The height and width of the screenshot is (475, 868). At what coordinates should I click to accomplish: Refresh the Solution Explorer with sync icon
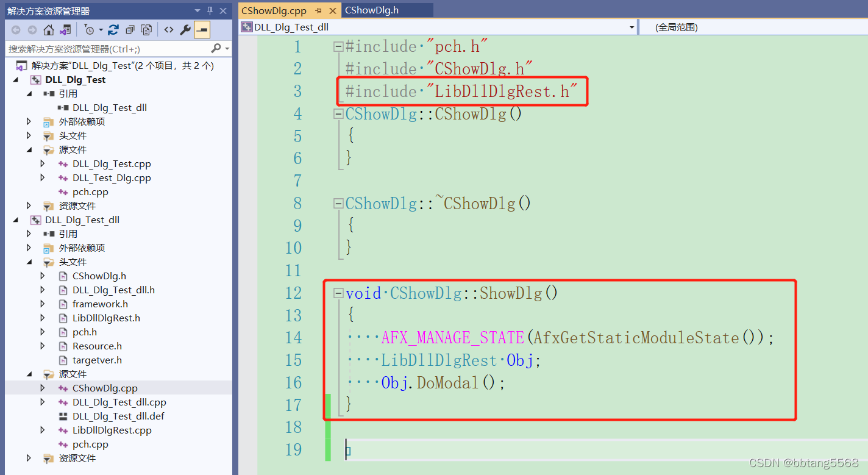[113, 30]
